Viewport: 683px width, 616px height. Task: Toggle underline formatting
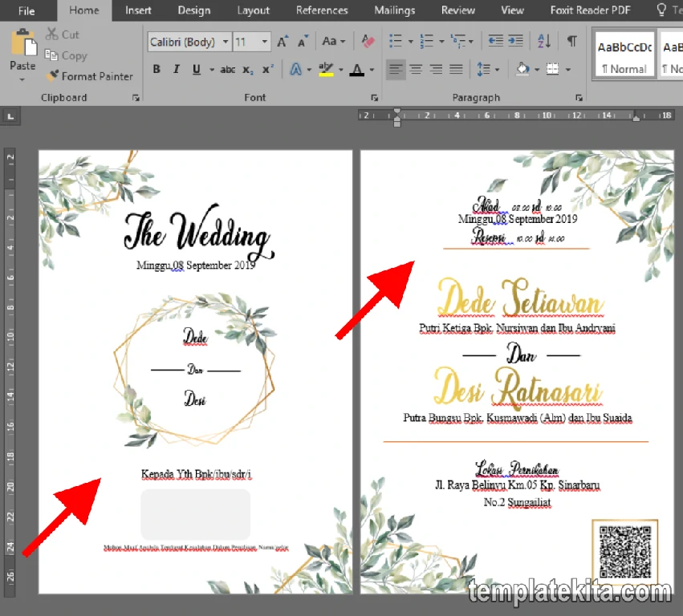click(197, 69)
